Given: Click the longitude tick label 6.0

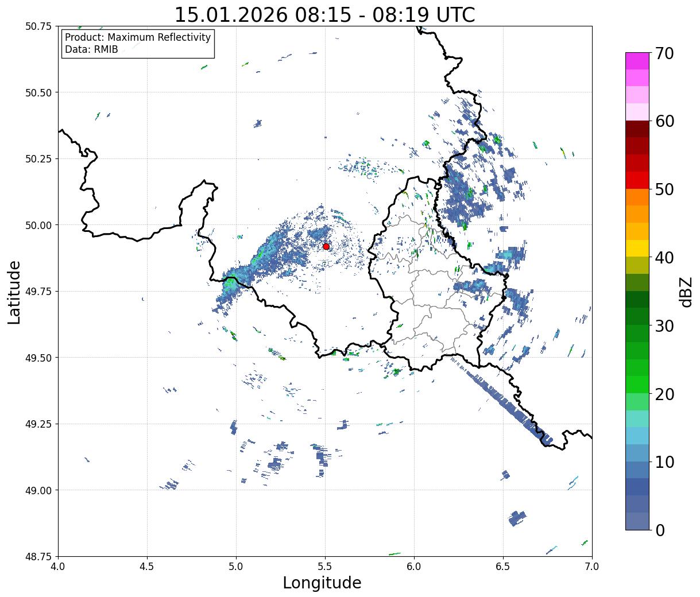Looking at the screenshot, I should 414,566.
